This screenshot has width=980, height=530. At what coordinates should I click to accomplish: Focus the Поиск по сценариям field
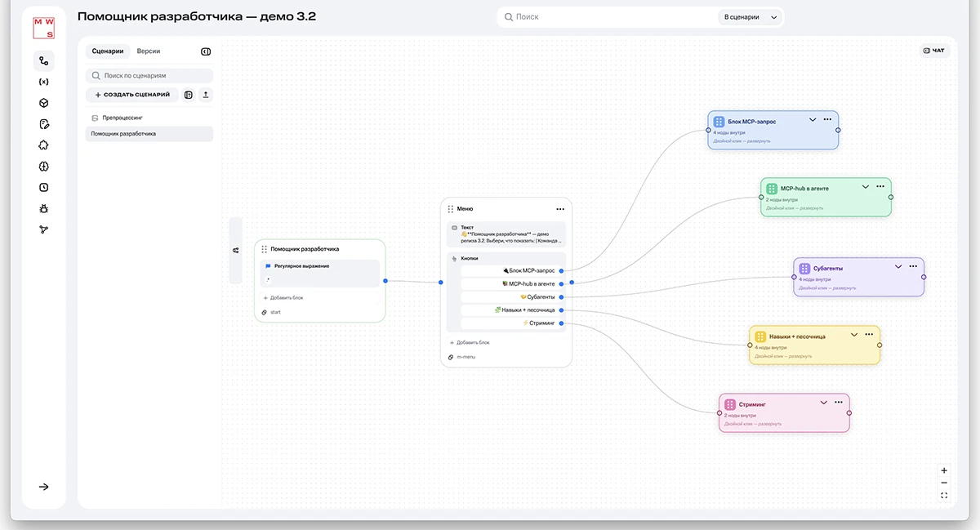click(149, 75)
